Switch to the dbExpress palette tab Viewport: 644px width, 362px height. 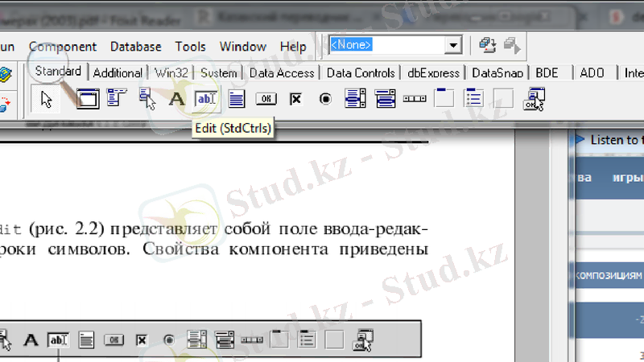(433, 73)
